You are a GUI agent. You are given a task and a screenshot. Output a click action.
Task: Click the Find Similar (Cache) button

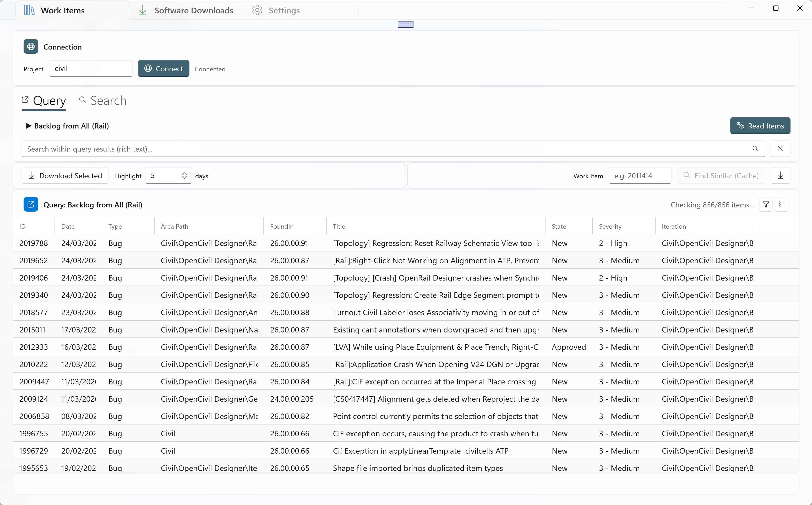(x=721, y=176)
